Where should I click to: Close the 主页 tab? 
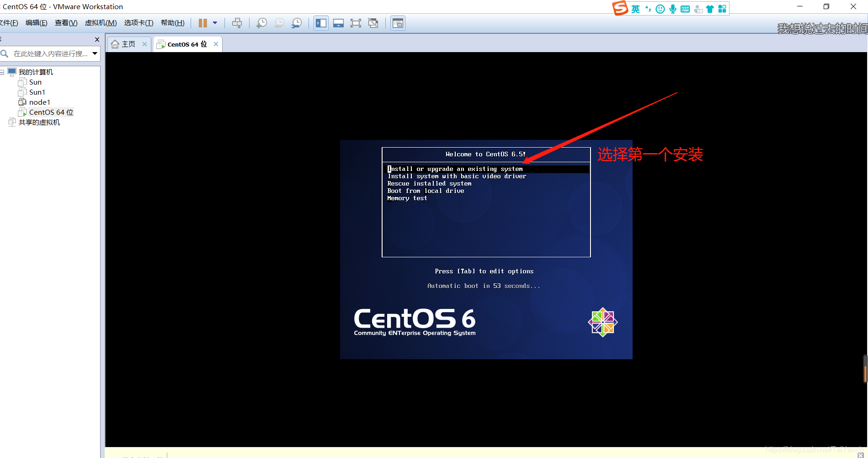click(144, 44)
